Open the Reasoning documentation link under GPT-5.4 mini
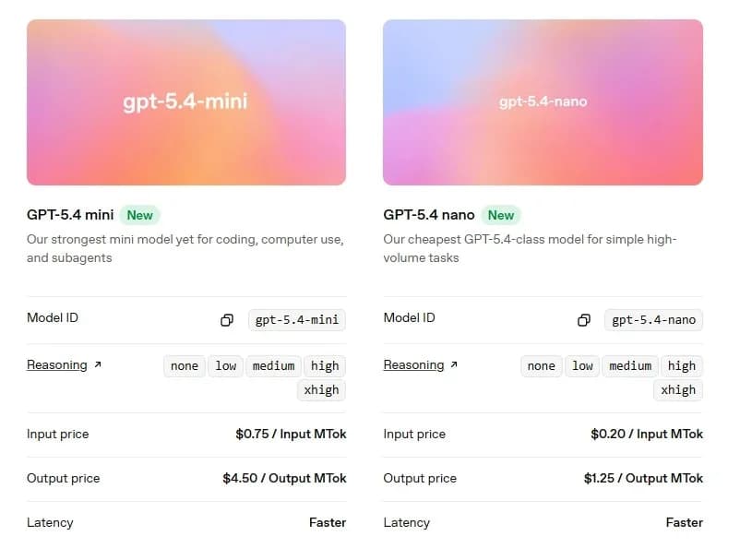 (55, 364)
